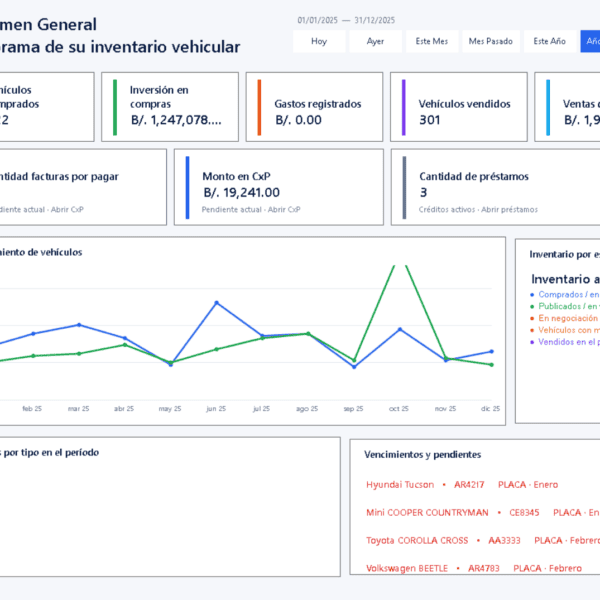Click the Abrir CxP link under Monto en CxP

click(284, 210)
